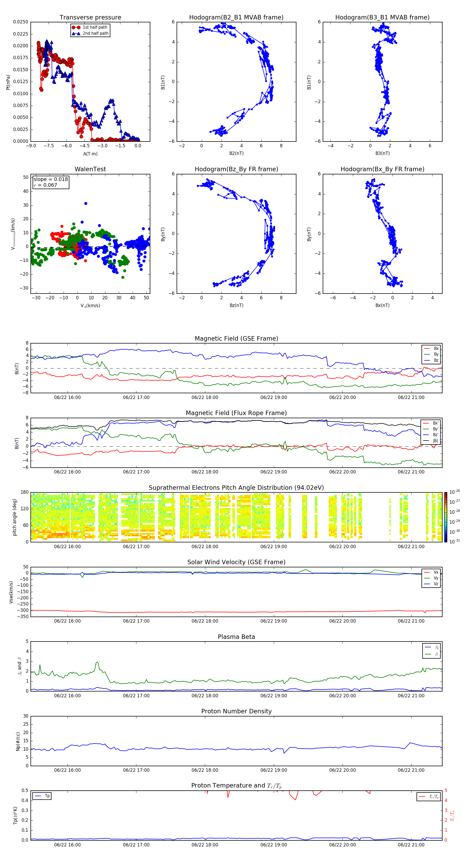Click 'Hodogram(Bx_By FR frame)' title
Screen dimensions: 473x868
pos(382,169)
